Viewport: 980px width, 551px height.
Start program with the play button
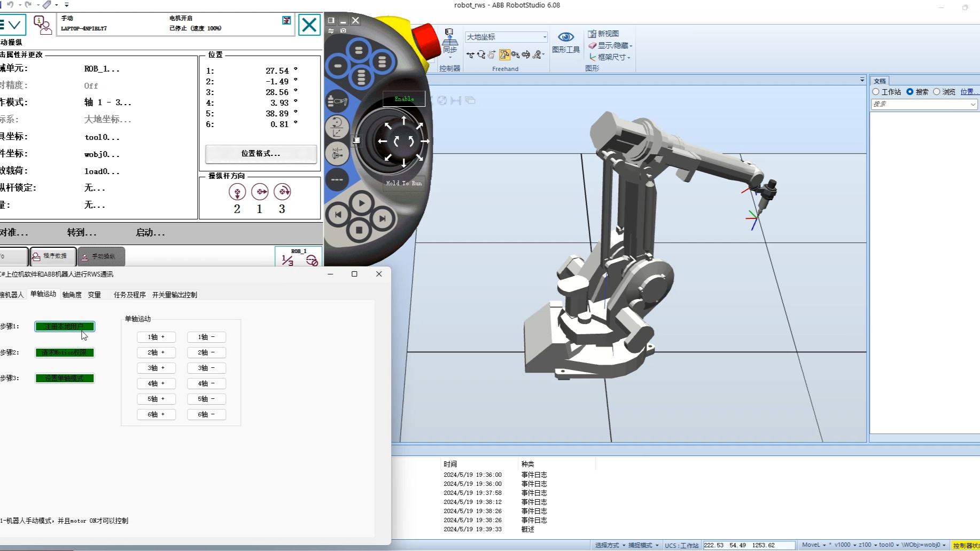362,203
